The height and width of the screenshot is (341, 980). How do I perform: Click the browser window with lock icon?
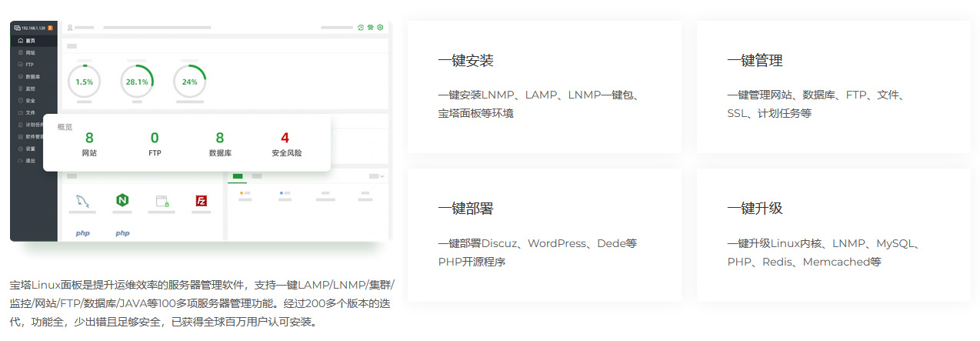162,201
